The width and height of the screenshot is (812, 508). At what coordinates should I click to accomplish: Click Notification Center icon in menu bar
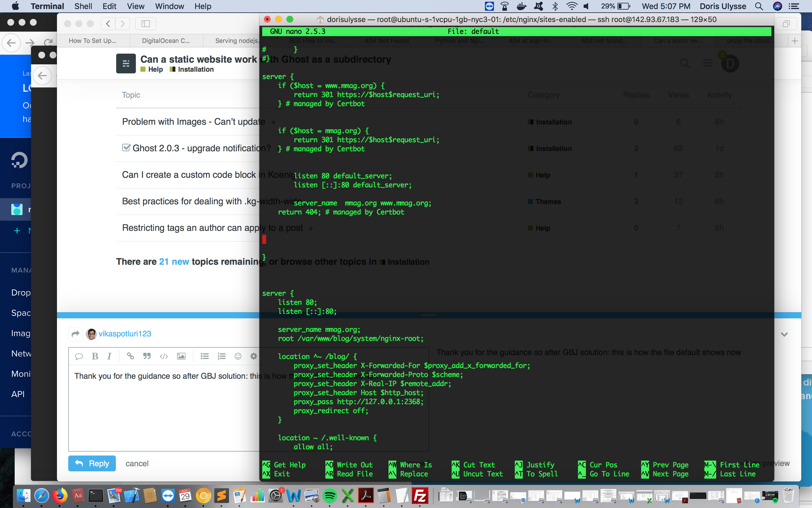[794, 6]
